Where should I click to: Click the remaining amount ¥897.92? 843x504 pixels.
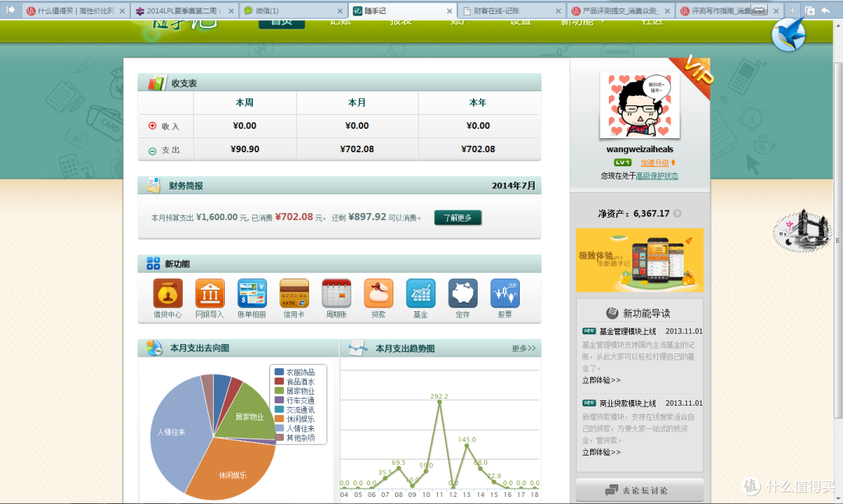click(367, 217)
